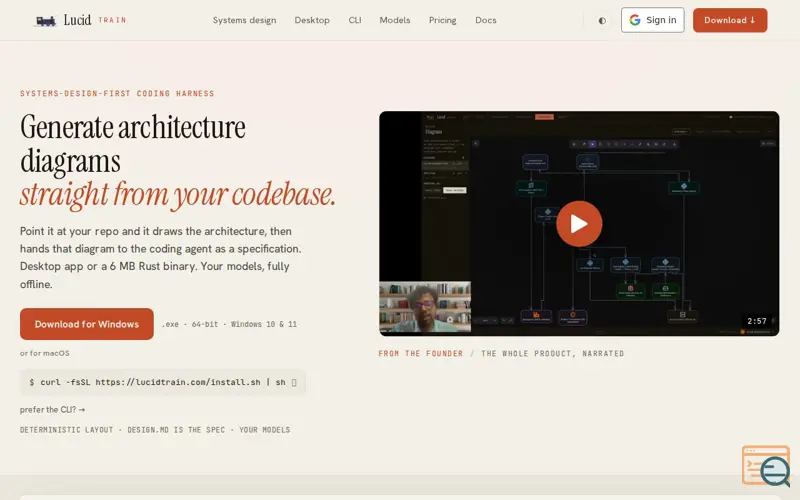This screenshot has height=500, width=800.
Task: Open the Systems design nav item
Action: click(x=244, y=20)
